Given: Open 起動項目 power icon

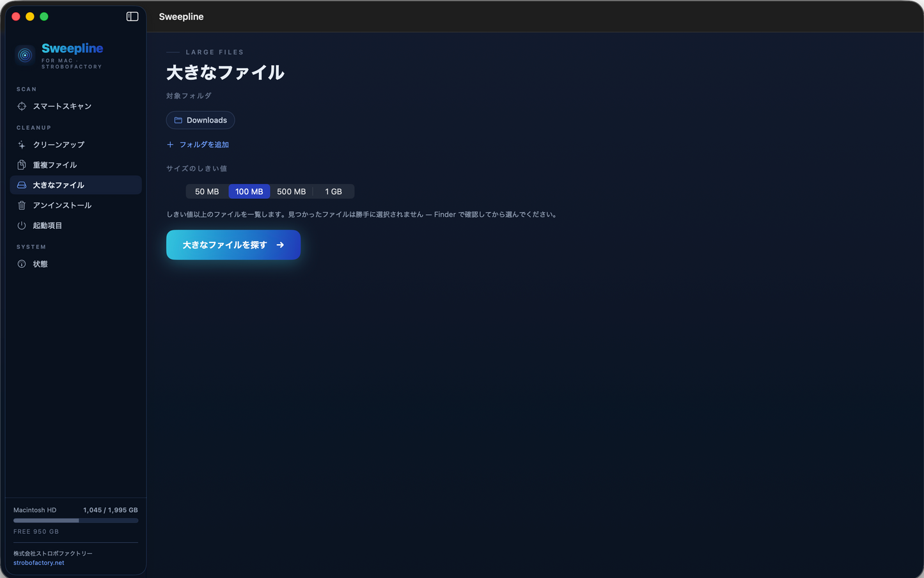Looking at the screenshot, I should [22, 226].
